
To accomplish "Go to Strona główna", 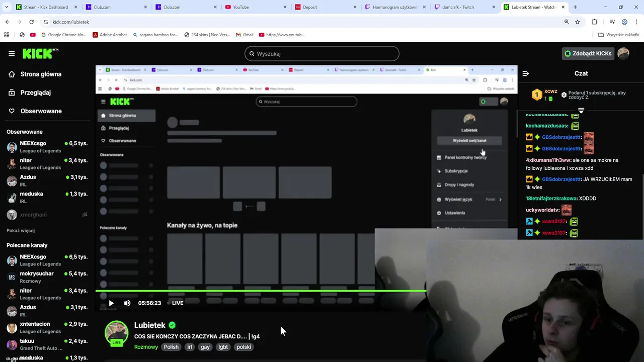I will pos(35,74).
